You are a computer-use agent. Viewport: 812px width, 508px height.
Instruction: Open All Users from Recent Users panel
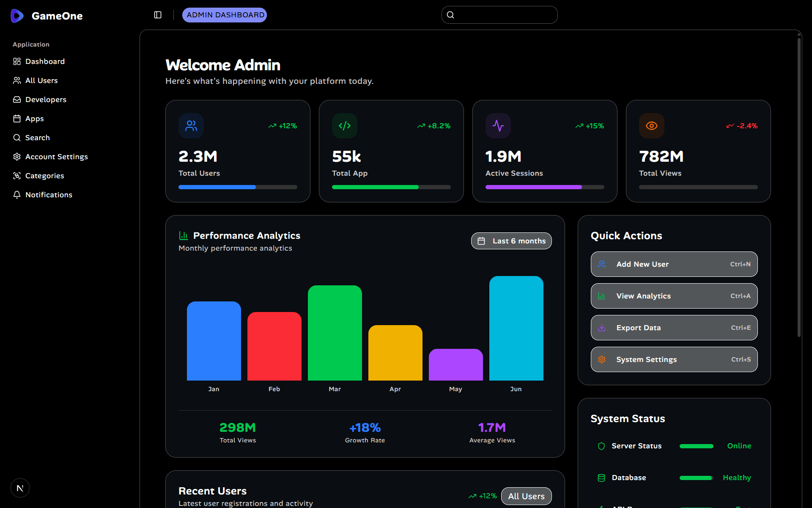click(526, 496)
